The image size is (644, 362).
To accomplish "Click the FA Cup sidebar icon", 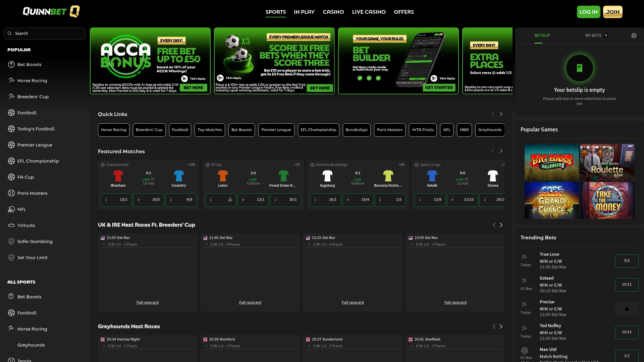I will (11, 177).
